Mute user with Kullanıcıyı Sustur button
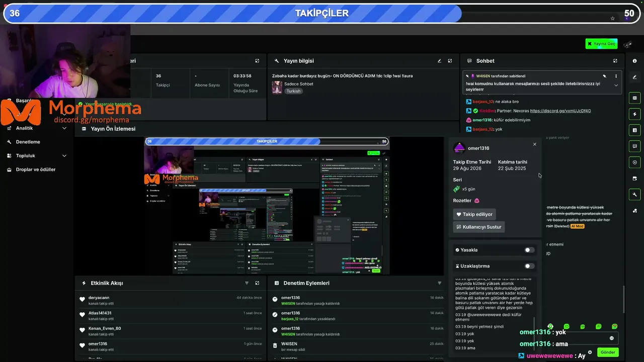This screenshot has width=644, height=362. [x=479, y=227]
